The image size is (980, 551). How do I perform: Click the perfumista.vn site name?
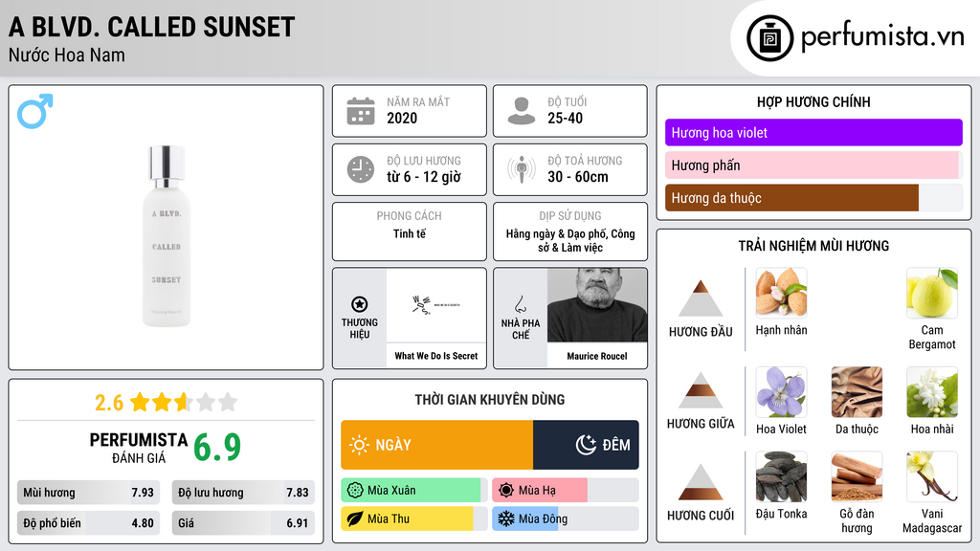[882, 37]
